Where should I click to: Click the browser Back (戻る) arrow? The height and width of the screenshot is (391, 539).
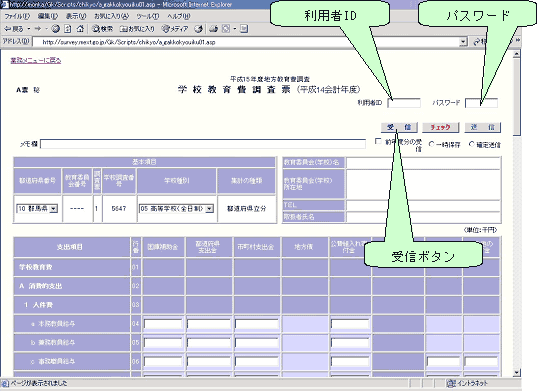click(x=13, y=29)
